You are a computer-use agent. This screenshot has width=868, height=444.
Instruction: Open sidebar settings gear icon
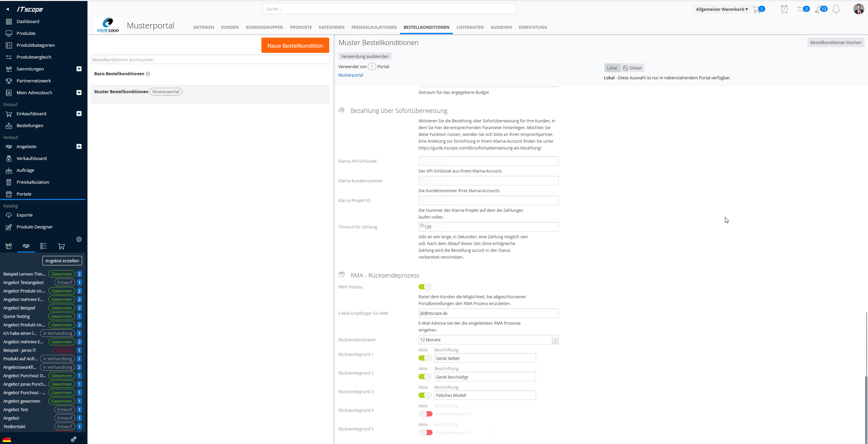(79, 239)
